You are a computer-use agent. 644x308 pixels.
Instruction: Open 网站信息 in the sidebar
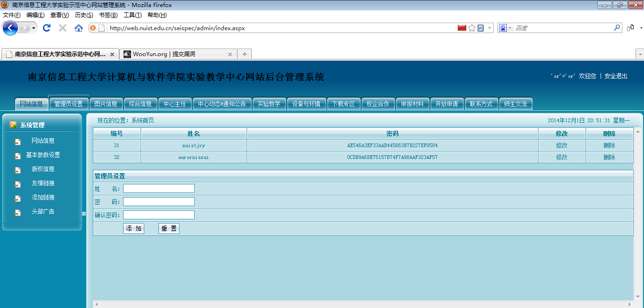tap(43, 141)
